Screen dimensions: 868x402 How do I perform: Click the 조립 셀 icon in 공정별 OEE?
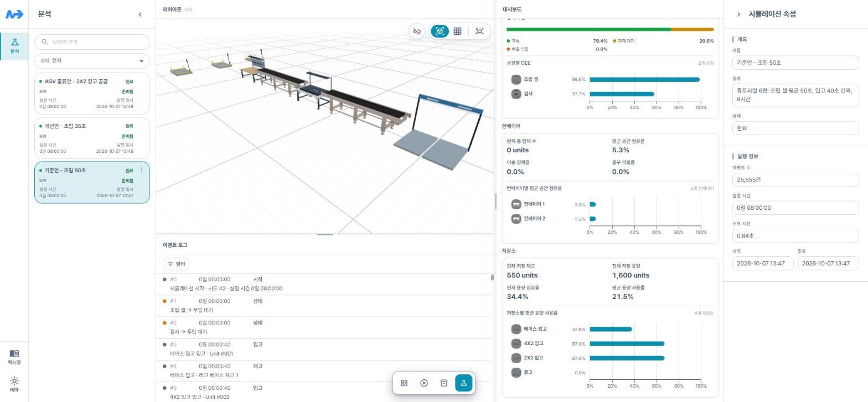click(516, 80)
